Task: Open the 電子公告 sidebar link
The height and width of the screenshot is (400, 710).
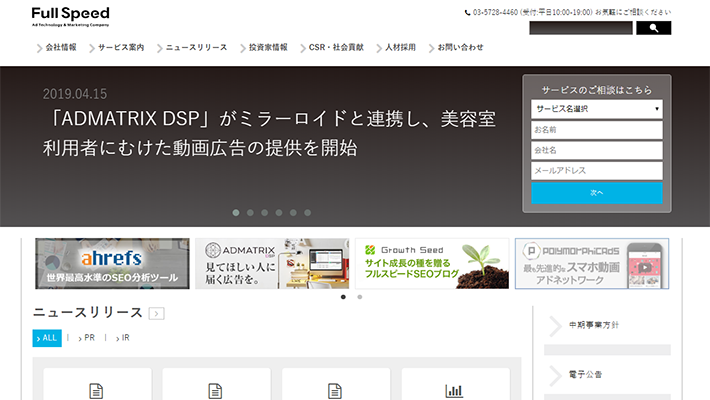Action: click(x=585, y=375)
